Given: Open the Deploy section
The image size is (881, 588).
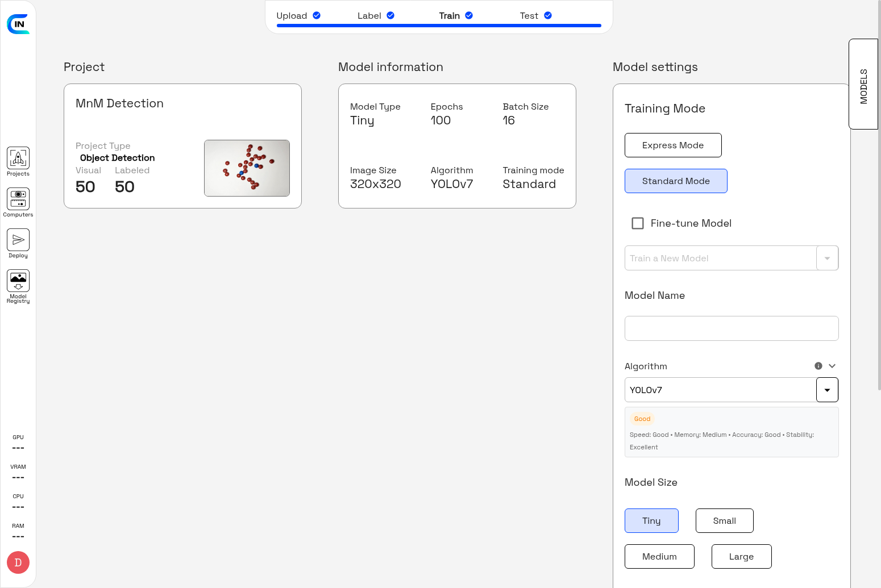Looking at the screenshot, I should pyautogui.click(x=18, y=241).
